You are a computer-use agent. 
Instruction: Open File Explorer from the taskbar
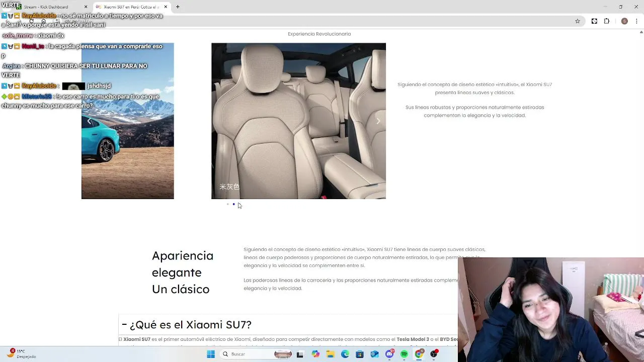coord(330,354)
